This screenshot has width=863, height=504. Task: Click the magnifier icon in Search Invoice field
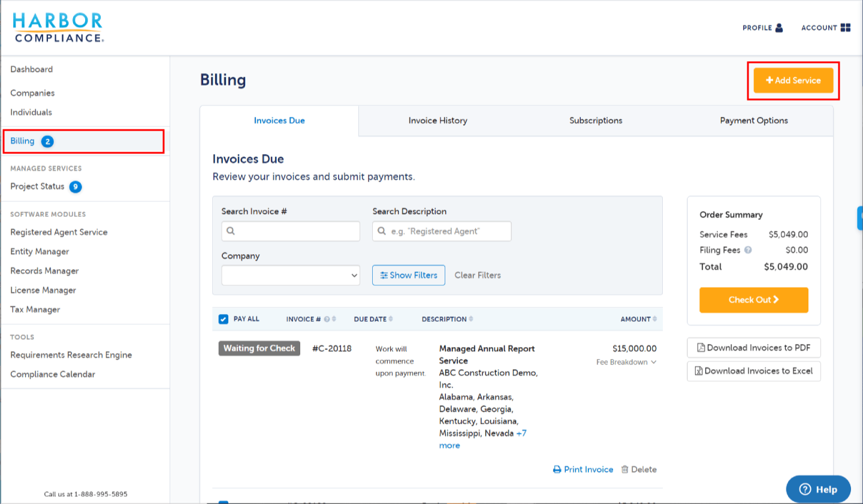click(231, 231)
